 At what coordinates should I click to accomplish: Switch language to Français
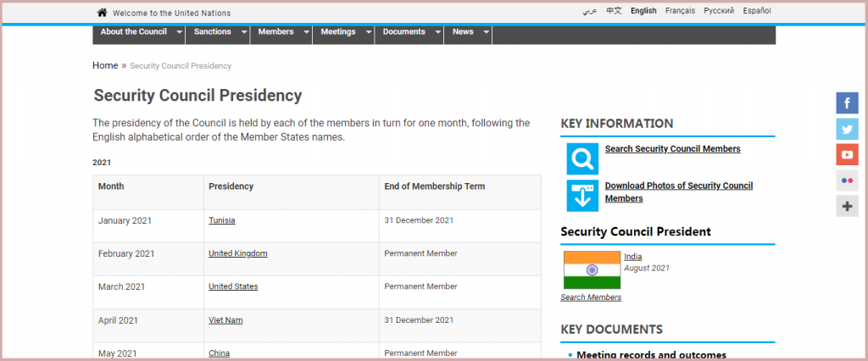pos(681,10)
